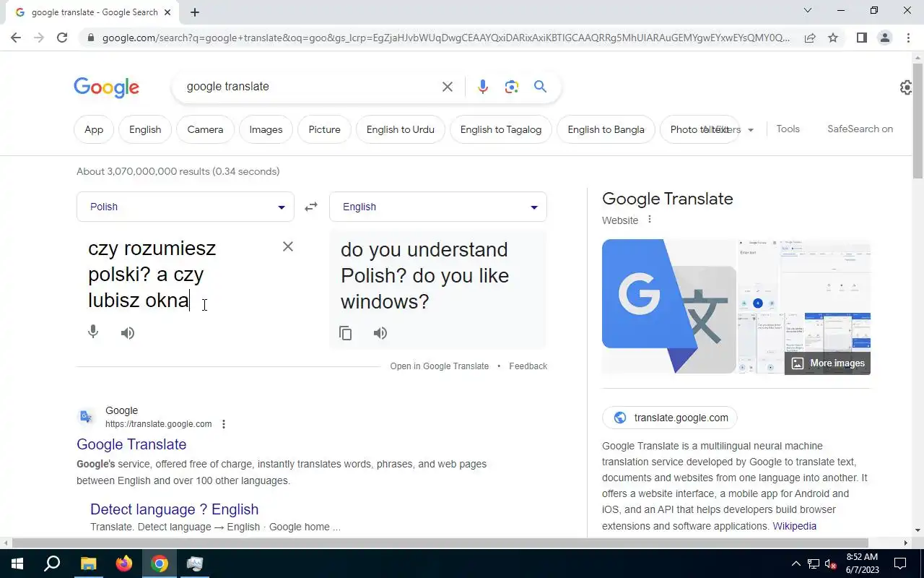This screenshot has width=924, height=578.
Task: Bookmark this page with star icon
Action: [x=833, y=38]
